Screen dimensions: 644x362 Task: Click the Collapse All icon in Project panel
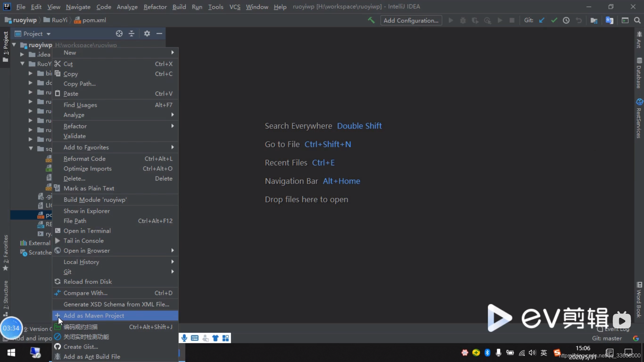coord(131,34)
